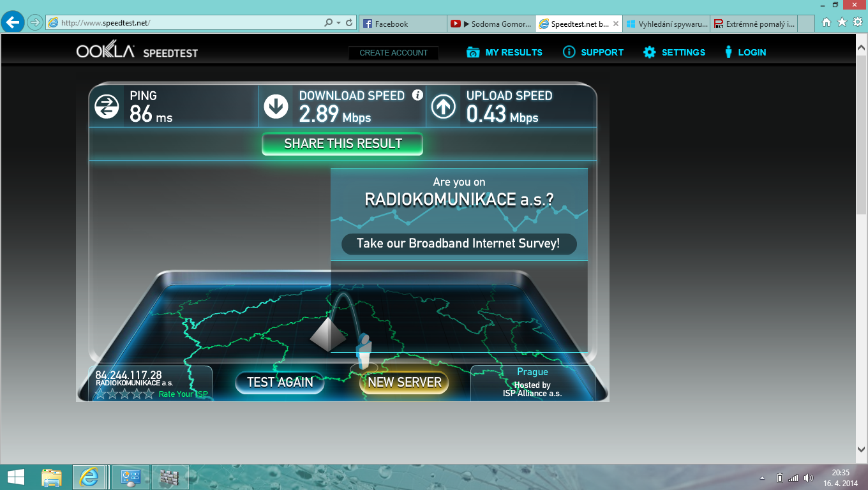Open the SETTINGS link
This screenshot has height=490, width=868.
coord(684,52)
